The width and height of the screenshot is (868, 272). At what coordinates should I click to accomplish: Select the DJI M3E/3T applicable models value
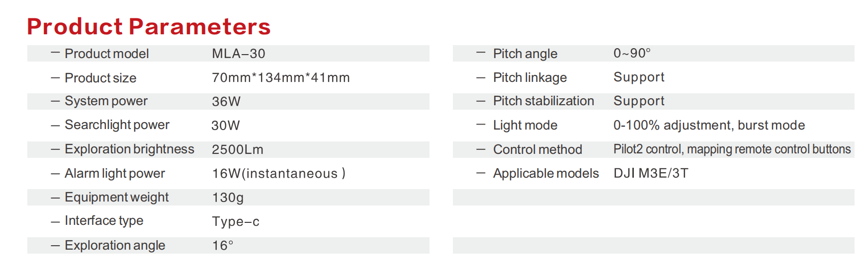coord(651,173)
